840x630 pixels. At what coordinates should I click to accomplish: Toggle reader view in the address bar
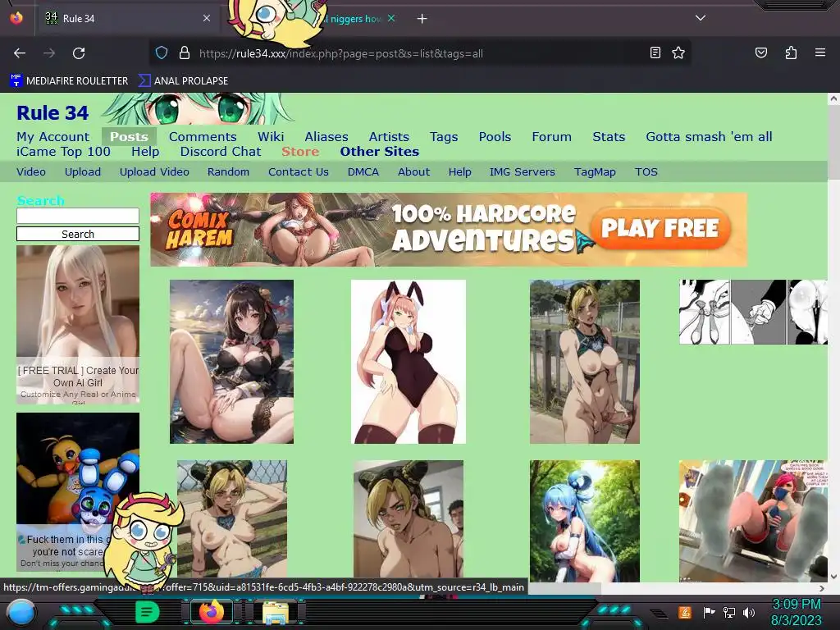tap(655, 52)
